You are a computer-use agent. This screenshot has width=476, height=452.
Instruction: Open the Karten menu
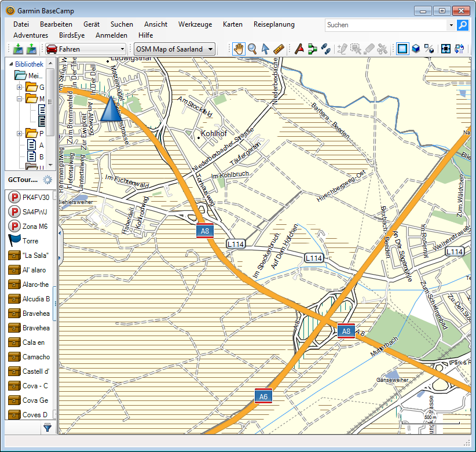233,24
